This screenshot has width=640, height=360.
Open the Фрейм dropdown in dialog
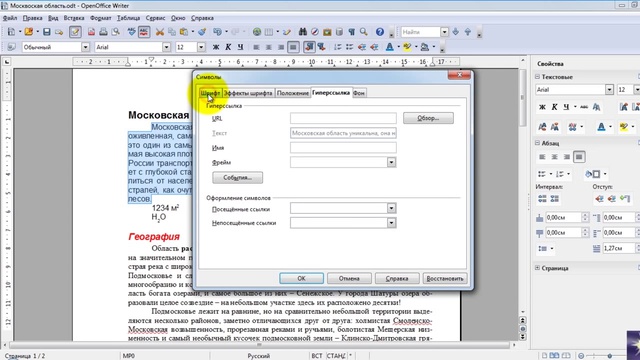(391, 162)
